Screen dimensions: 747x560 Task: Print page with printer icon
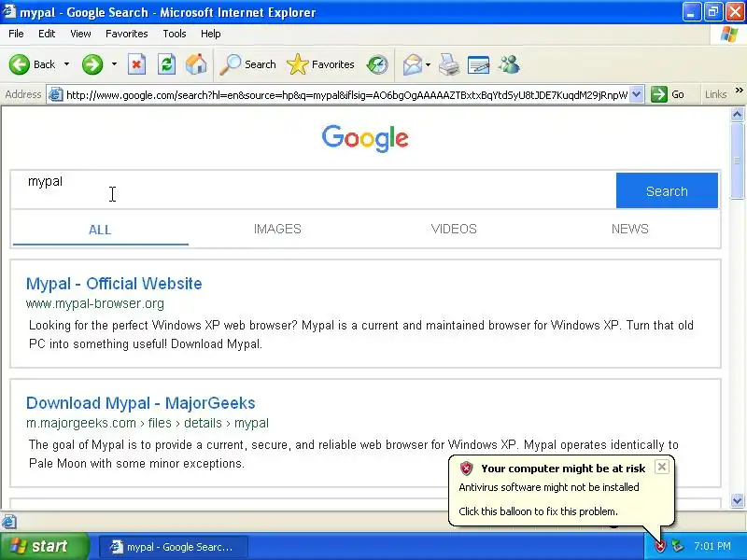[x=449, y=64]
